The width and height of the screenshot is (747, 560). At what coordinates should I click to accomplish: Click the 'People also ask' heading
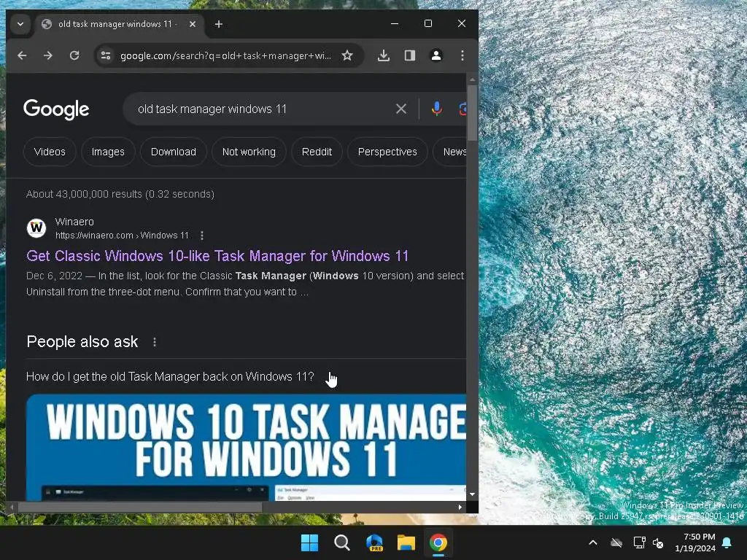click(x=82, y=342)
